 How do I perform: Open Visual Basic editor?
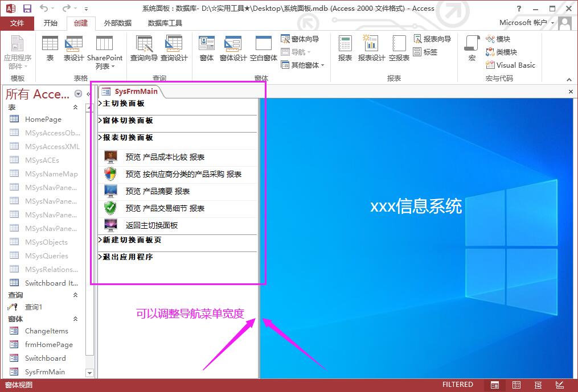point(511,65)
